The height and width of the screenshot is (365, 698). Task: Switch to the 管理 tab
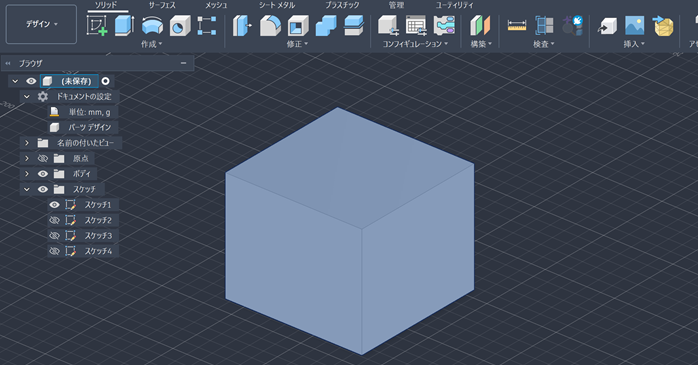pyautogui.click(x=396, y=5)
